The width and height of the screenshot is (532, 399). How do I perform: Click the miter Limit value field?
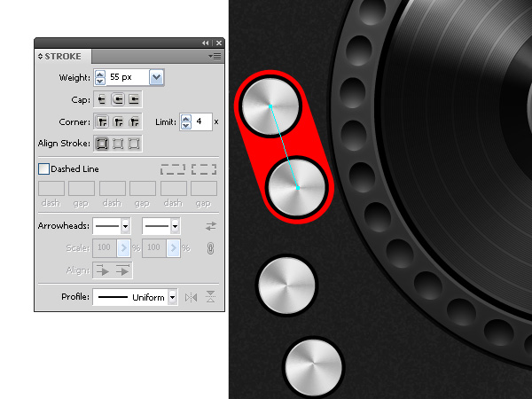click(x=202, y=121)
